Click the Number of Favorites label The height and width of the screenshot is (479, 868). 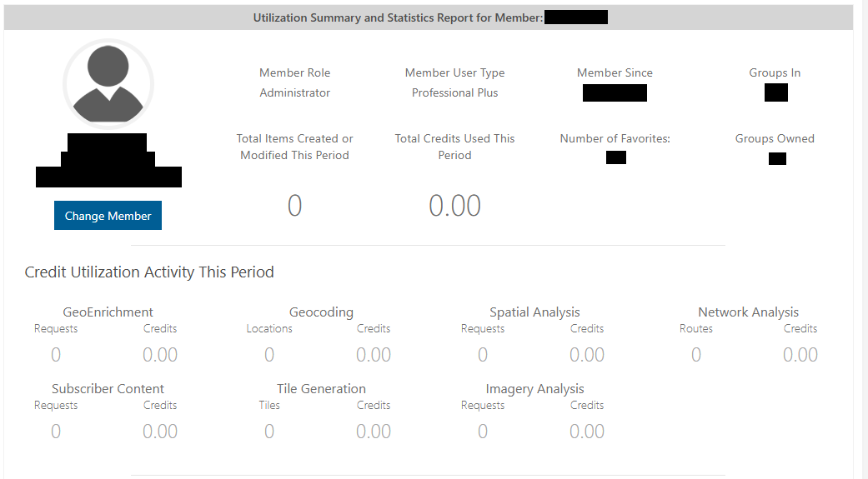[615, 139]
